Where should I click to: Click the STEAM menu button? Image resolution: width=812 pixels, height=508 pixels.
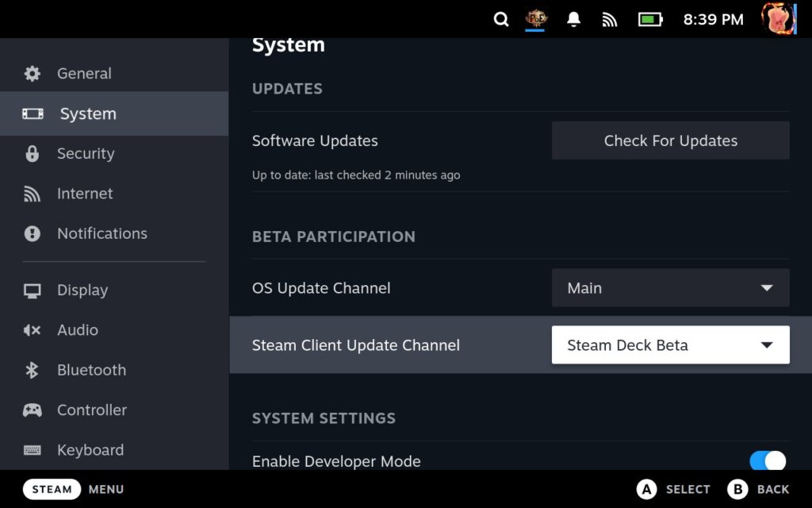pyautogui.click(x=52, y=489)
